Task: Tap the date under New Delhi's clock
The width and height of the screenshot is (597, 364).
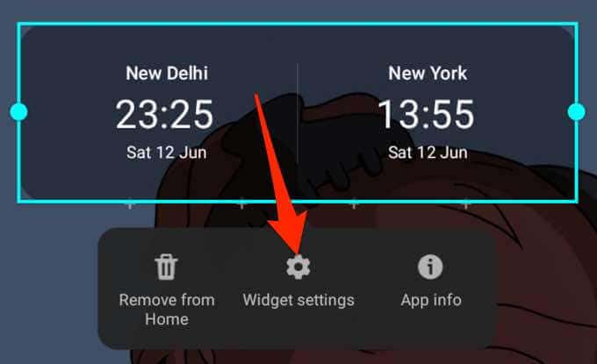Action: pos(167,153)
